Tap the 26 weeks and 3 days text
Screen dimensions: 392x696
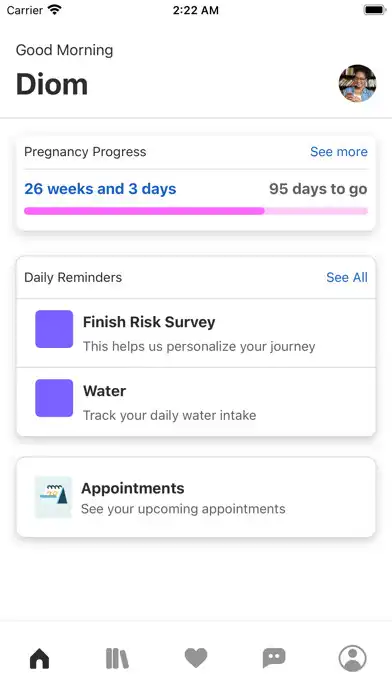click(100, 189)
